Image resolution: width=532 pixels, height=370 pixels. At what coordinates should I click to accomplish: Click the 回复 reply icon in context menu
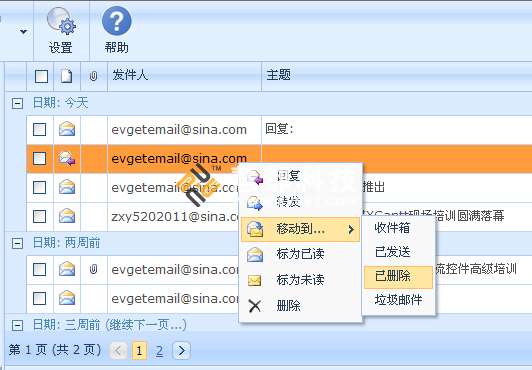[x=255, y=177]
